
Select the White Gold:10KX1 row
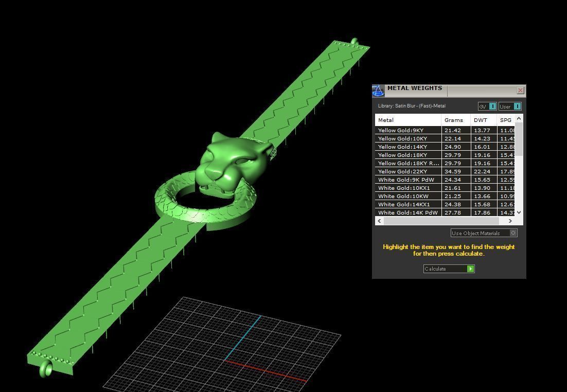click(x=445, y=188)
